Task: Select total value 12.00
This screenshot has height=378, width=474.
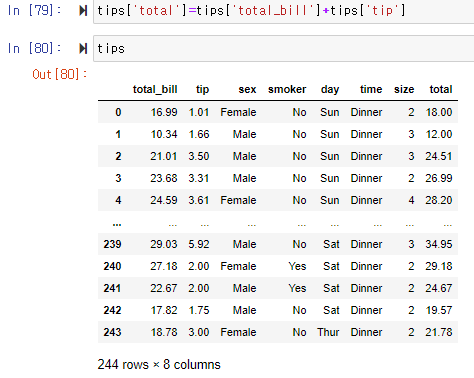Action: (x=439, y=134)
